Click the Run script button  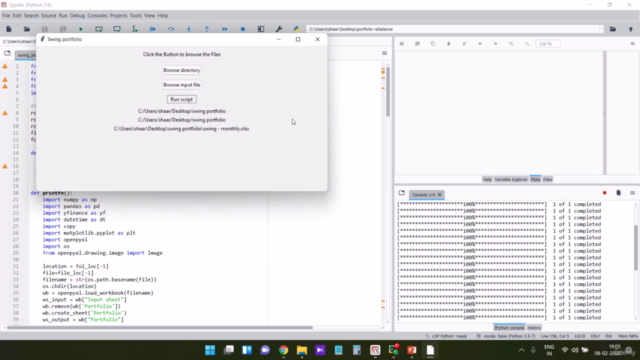point(182,100)
